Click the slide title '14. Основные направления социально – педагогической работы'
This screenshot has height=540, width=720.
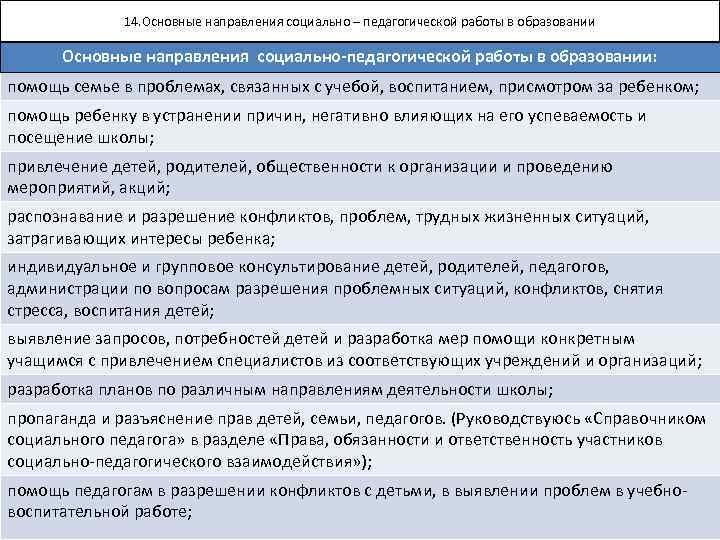pyautogui.click(x=360, y=22)
